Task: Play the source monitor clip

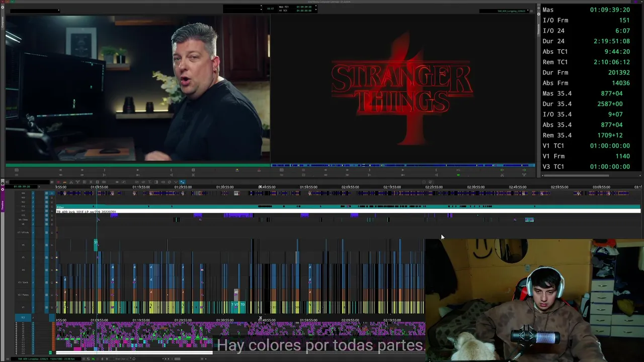Action: point(138,170)
